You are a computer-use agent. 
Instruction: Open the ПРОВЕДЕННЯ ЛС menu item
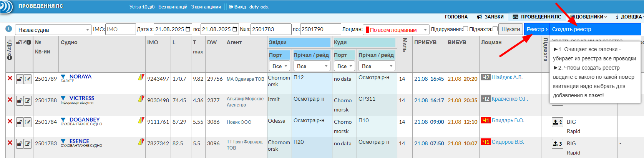pos(537,17)
